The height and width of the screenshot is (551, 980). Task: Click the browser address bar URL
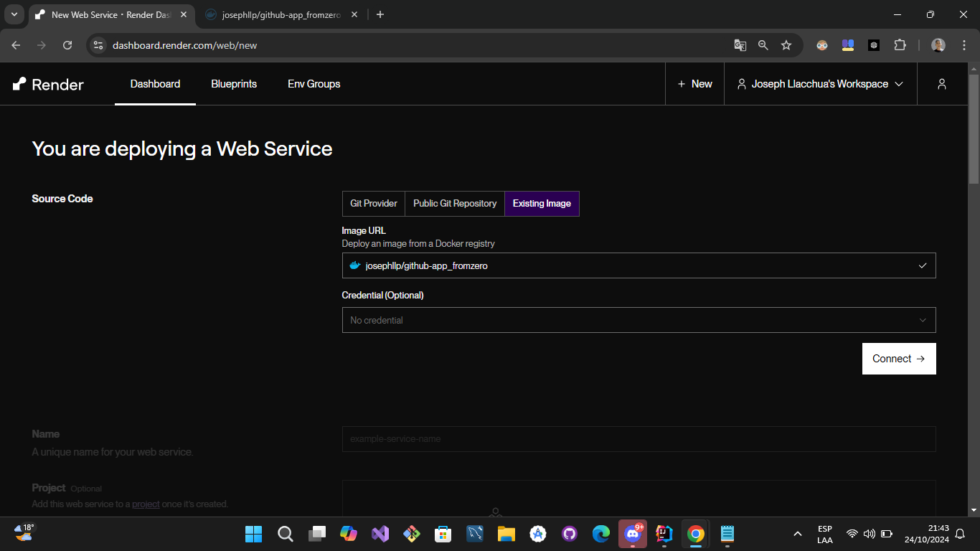point(184,45)
